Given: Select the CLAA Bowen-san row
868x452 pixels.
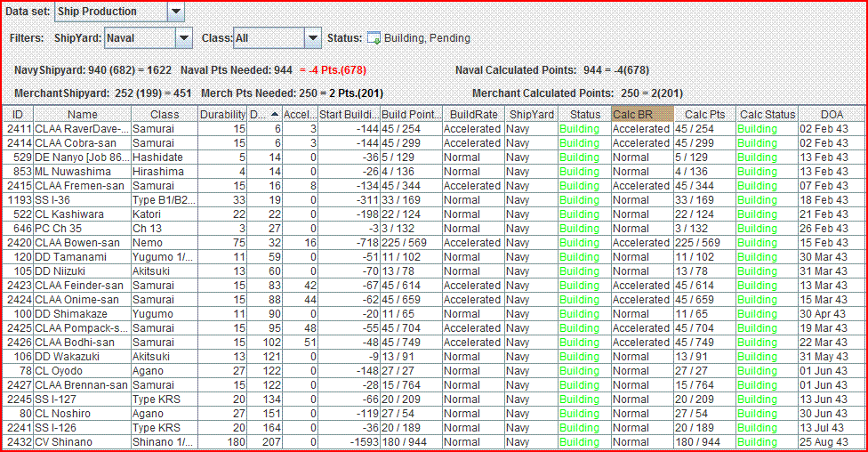Looking at the screenshot, I should (434, 243).
